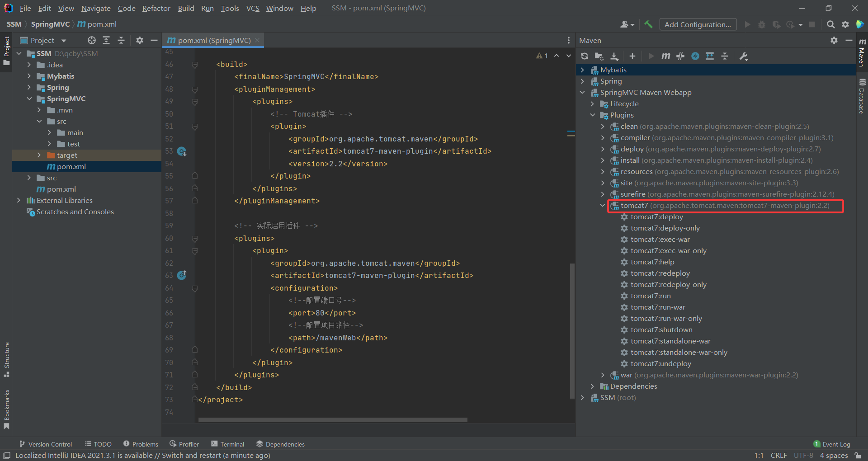The image size is (868, 461).
Task: Open the Navigate menu
Action: [96, 8]
